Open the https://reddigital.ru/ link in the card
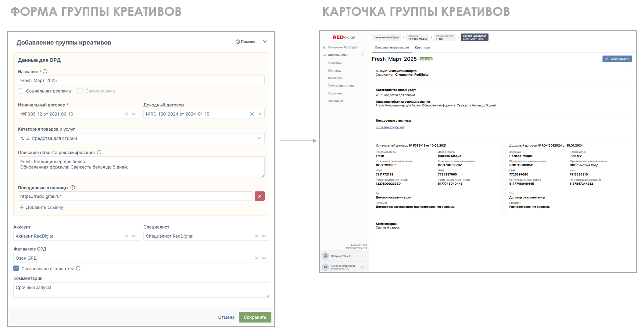 pos(390,127)
